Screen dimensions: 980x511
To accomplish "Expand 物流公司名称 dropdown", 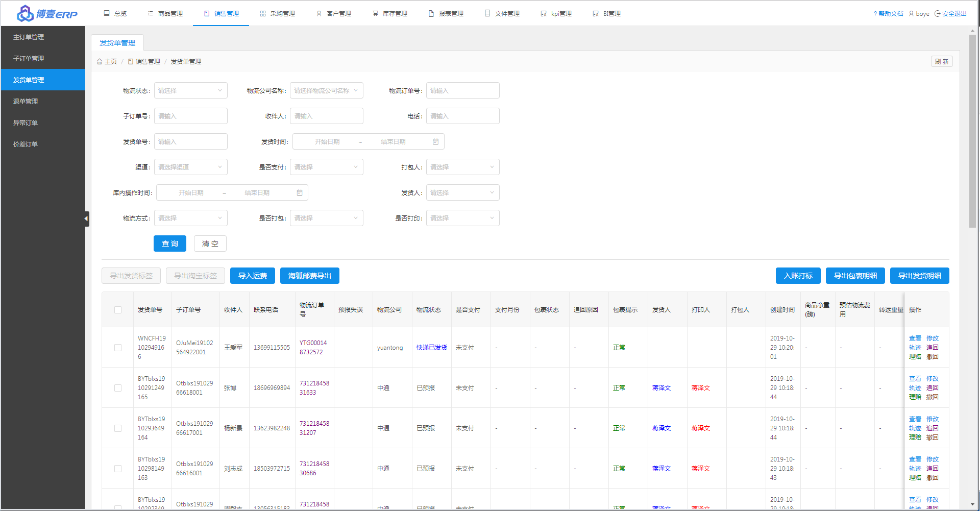I will 327,90.
